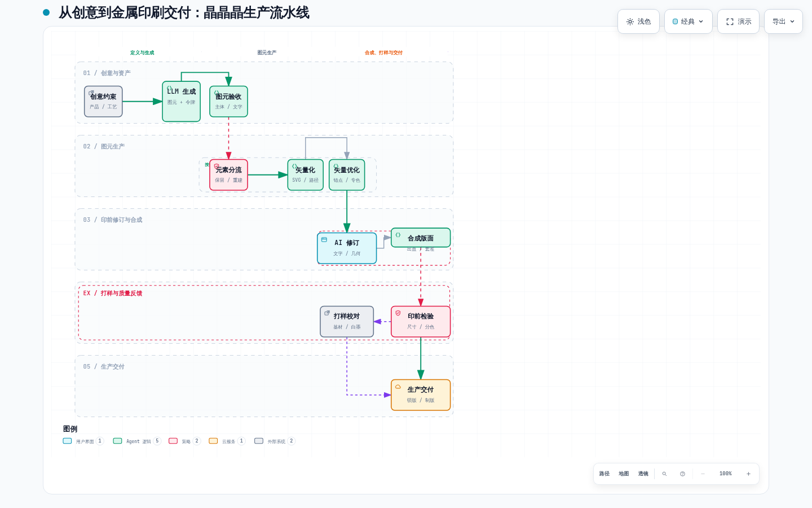The width and height of the screenshot is (812, 508).
Task: Select the 元素分流 node
Action: click(228, 175)
